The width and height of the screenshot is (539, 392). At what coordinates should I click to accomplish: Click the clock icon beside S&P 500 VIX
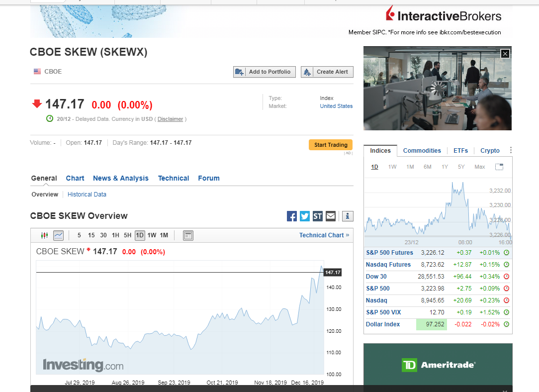pos(506,312)
